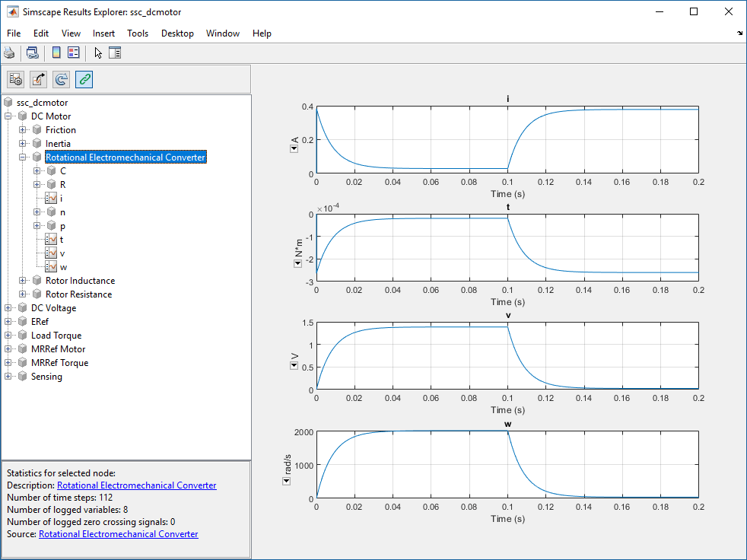Click inside the torque t plot axes
The image size is (747, 560).
tap(507, 248)
